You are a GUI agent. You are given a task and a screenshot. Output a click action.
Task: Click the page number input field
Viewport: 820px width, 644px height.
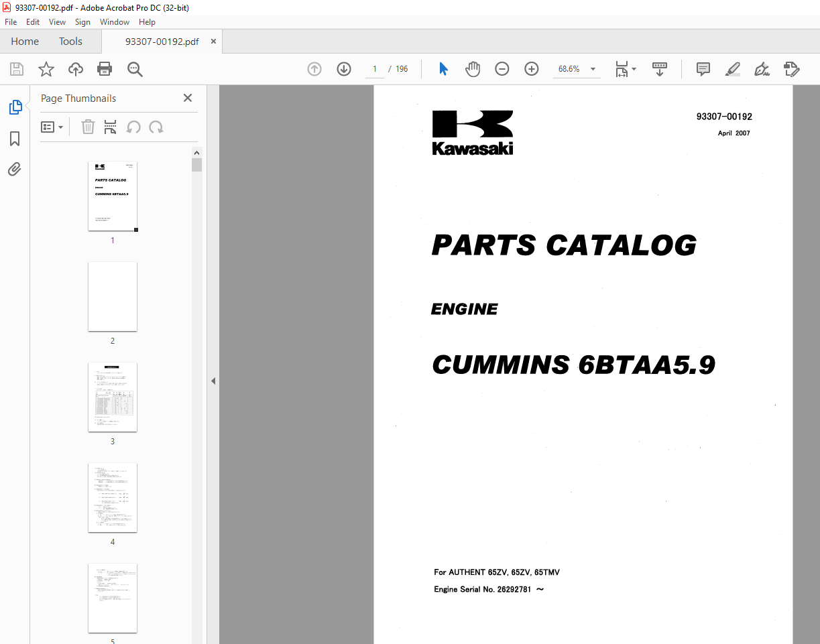tap(374, 69)
